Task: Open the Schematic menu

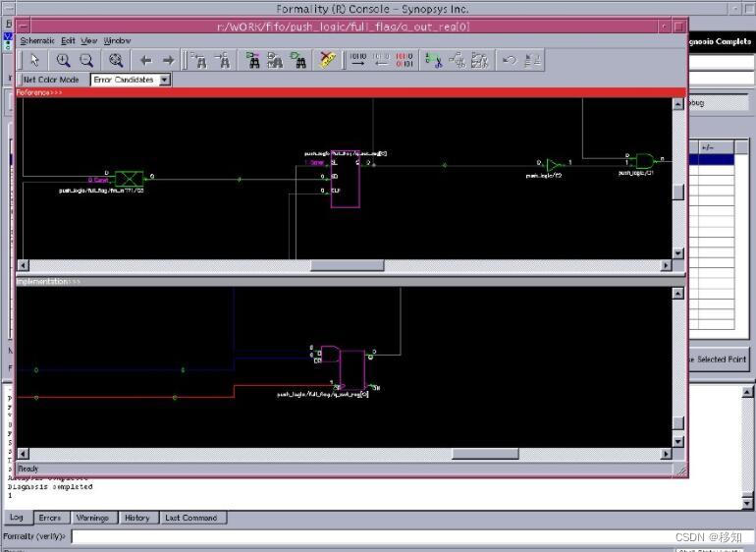Action: click(37, 41)
